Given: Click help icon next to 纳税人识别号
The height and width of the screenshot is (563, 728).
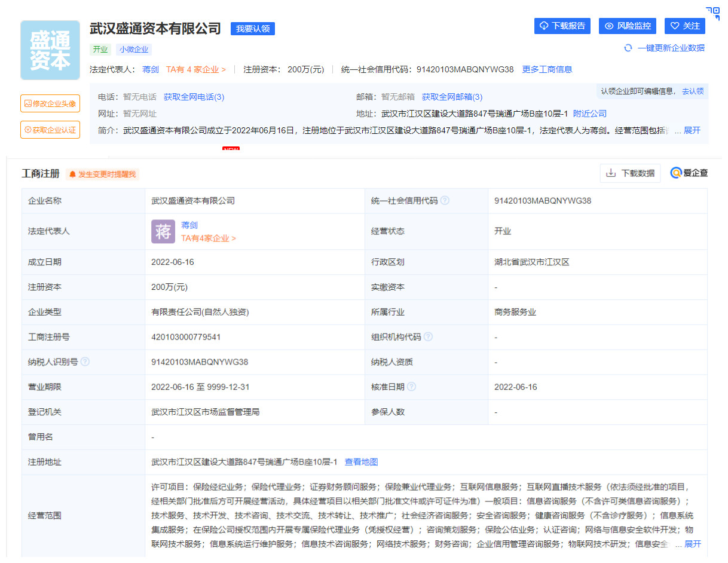Looking at the screenshot, I should pyautogui.click(x=85, y=362).
